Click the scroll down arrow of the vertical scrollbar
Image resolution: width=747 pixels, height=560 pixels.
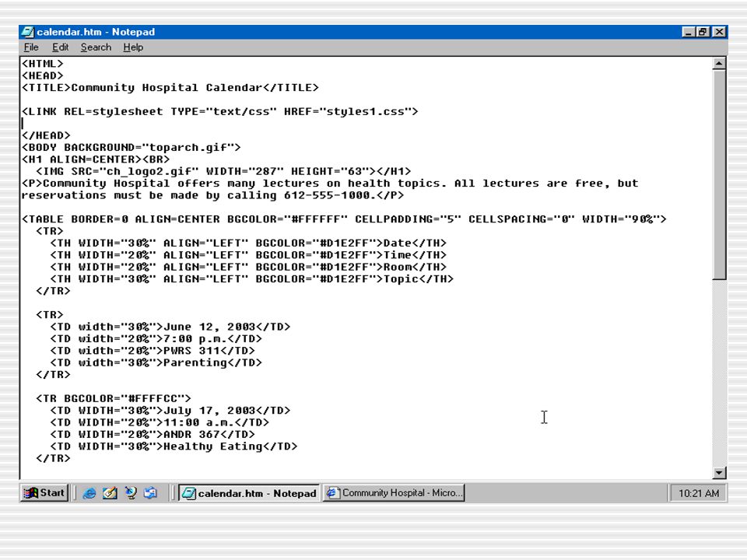(x=719, y=472)
